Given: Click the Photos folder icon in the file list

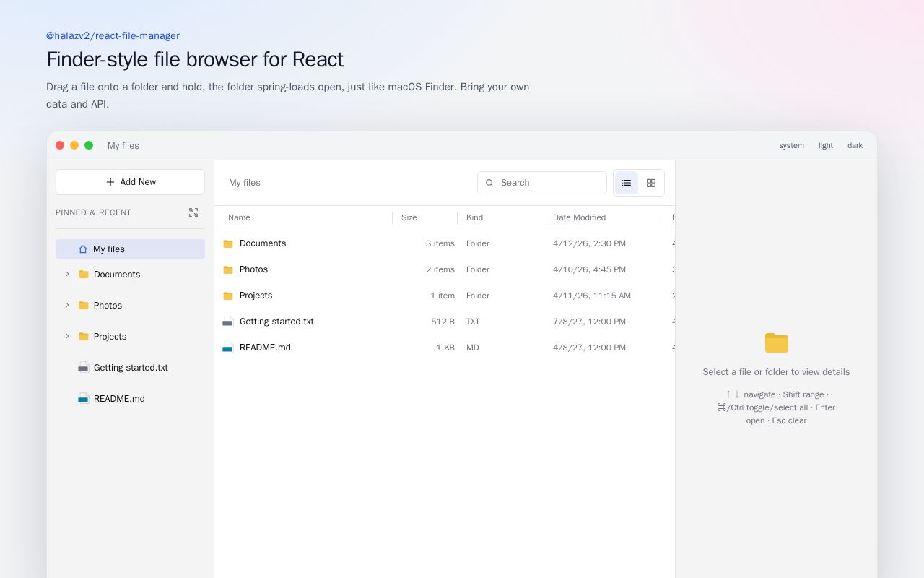Looking at the screenshot, I should click(228, 269).
